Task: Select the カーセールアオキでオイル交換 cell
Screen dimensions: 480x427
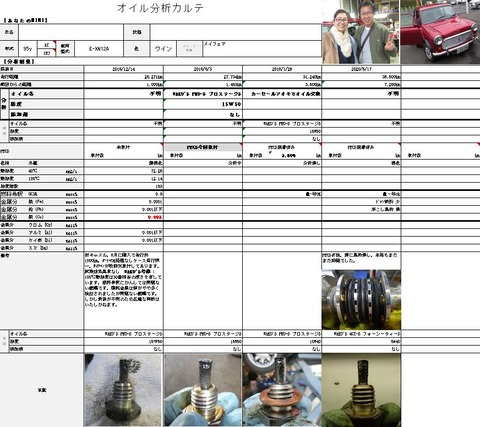Action: point(282,94)
